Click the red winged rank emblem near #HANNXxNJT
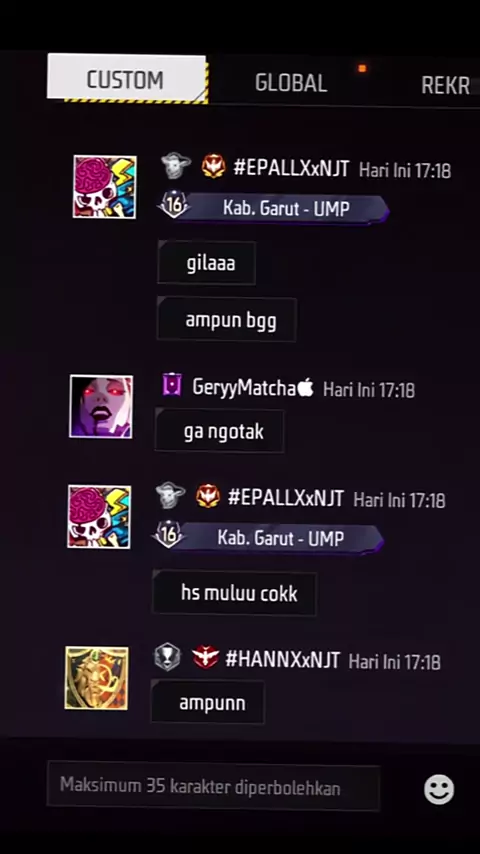The width and height of the screenshot is (480, 854). 205,658
